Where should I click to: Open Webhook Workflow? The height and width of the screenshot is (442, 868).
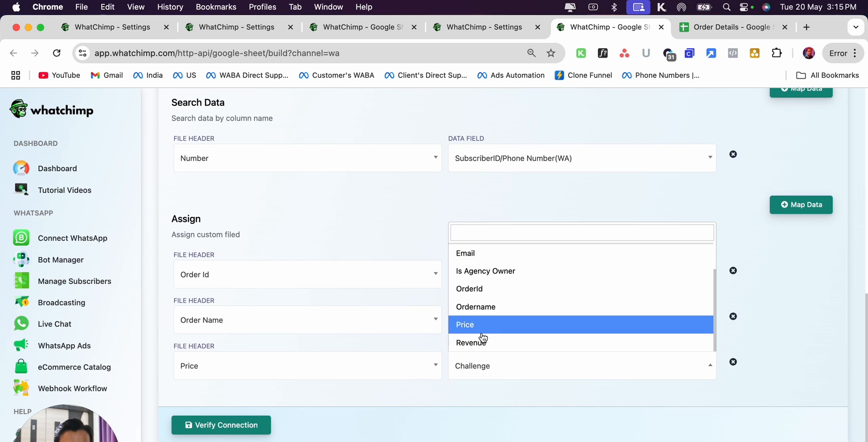pyautogui.click(x=60, y=388)
